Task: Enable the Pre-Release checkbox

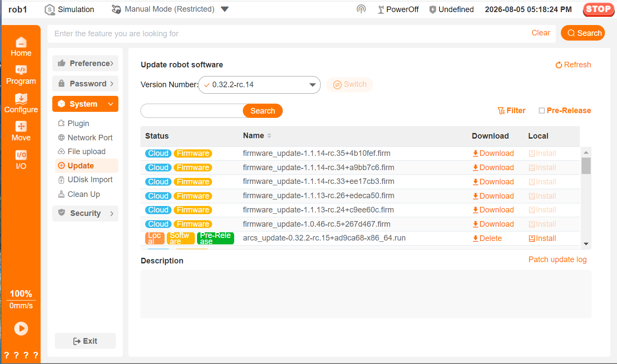Action: [x=542, y=111]
